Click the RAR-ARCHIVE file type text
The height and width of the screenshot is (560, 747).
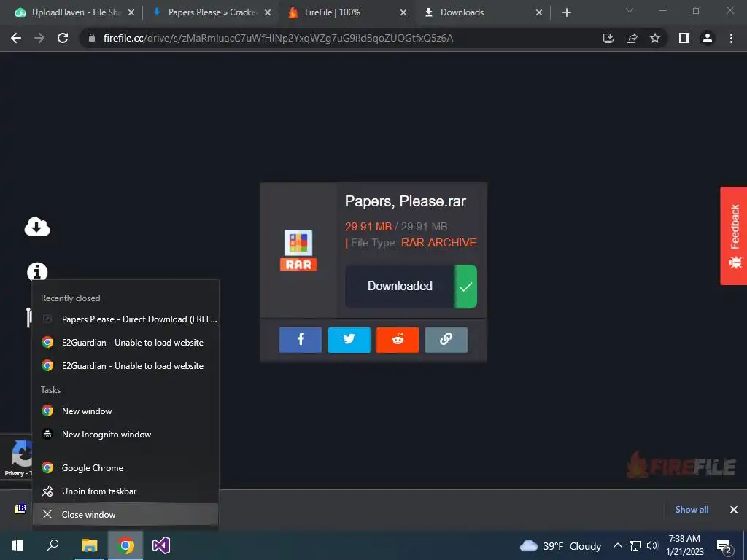point(438,242)
